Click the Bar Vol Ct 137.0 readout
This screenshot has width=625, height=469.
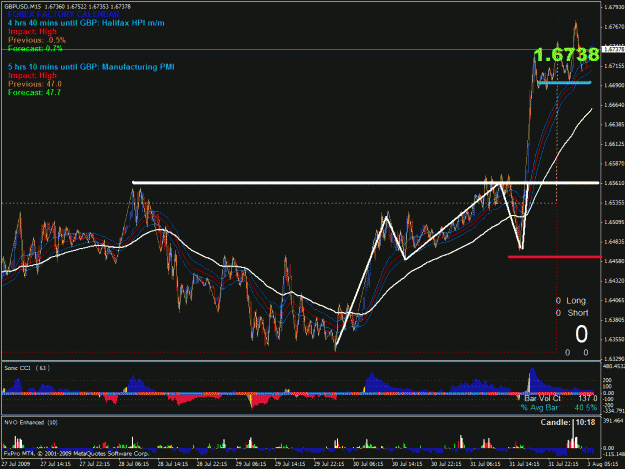(560, 398)
